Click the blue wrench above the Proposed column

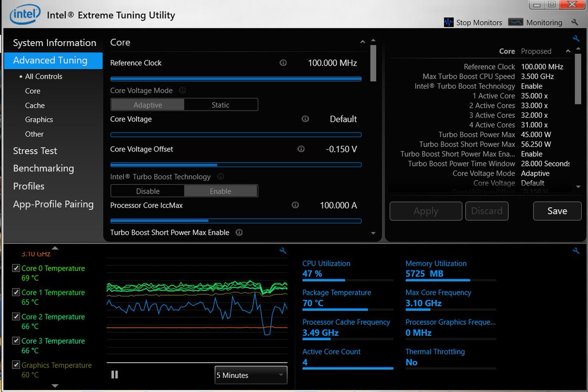coord(576,39)
